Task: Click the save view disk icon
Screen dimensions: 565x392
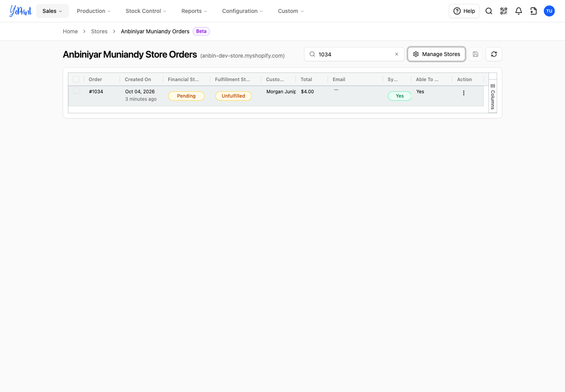Action: [476, 54]
